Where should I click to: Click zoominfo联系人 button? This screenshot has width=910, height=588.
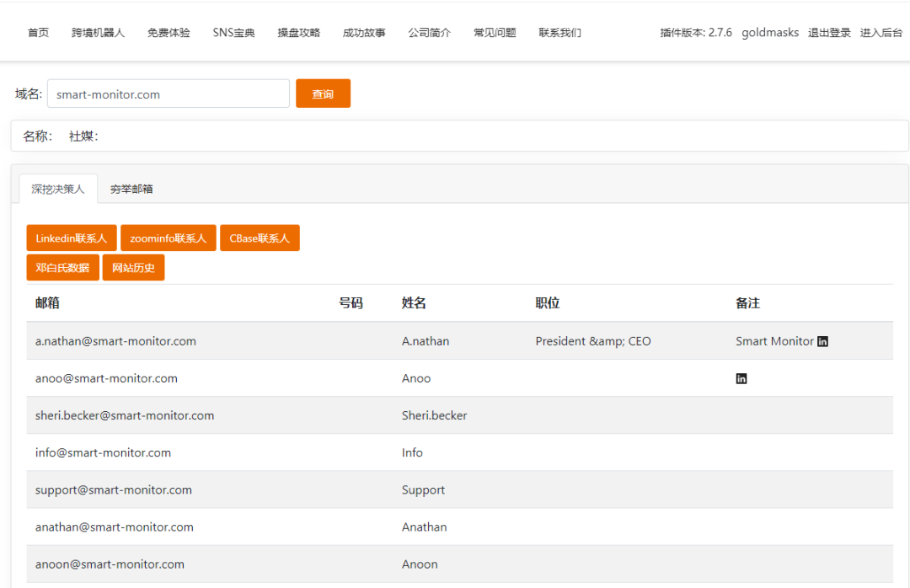pyautogui.click(x=169, y=238)
